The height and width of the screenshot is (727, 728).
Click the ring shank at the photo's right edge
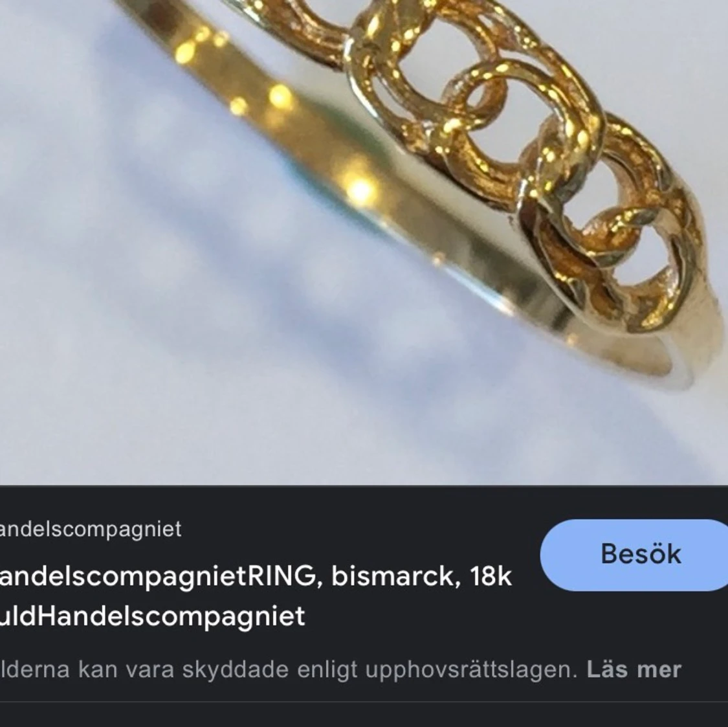tap(701, 344)
